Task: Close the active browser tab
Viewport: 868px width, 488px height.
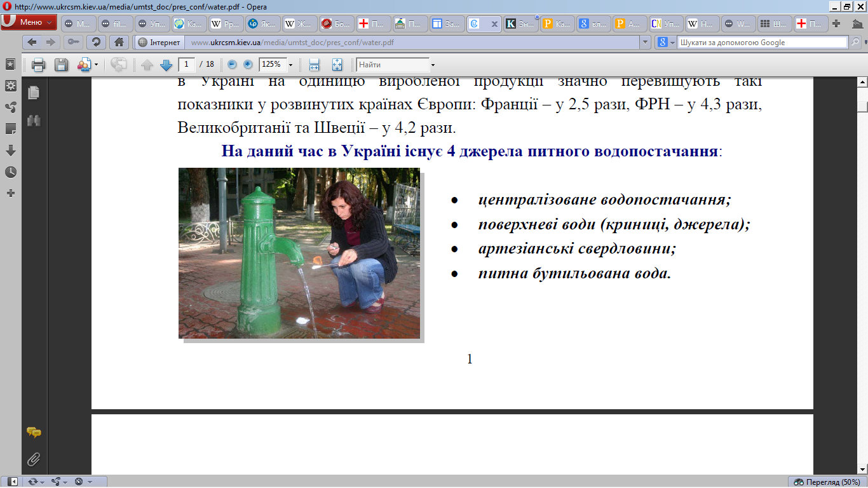Action: pos(494,24)
